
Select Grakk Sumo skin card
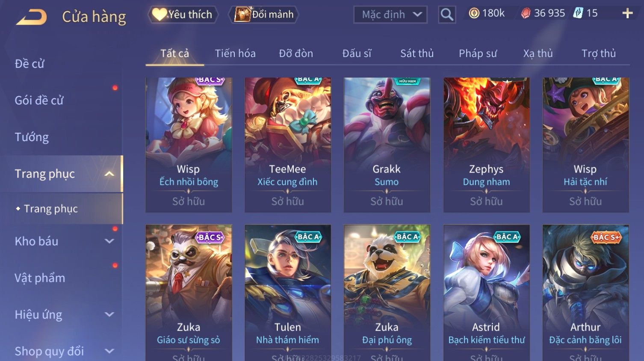pos(387,145)
